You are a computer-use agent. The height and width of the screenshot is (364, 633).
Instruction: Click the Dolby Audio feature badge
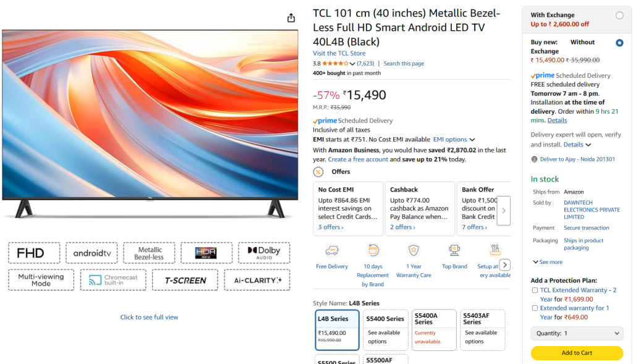pos(264,253)
